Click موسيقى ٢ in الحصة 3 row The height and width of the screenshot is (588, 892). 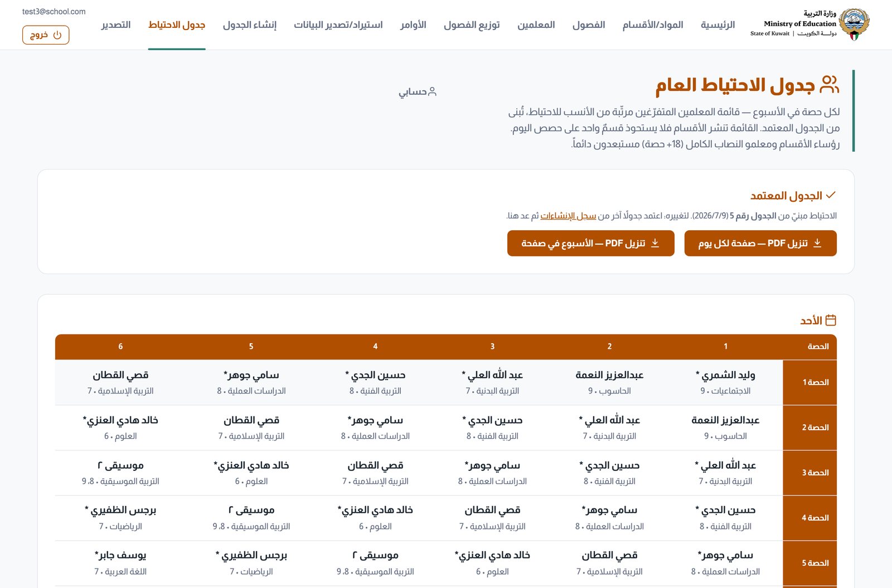[x=120, y=465]
